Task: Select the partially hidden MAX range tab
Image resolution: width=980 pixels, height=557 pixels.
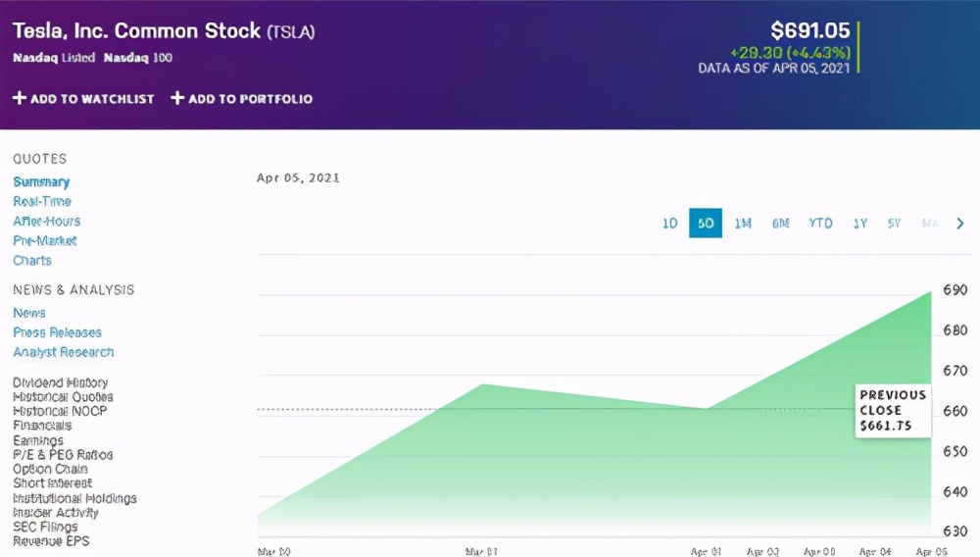Action: click(x=929, y=224)
